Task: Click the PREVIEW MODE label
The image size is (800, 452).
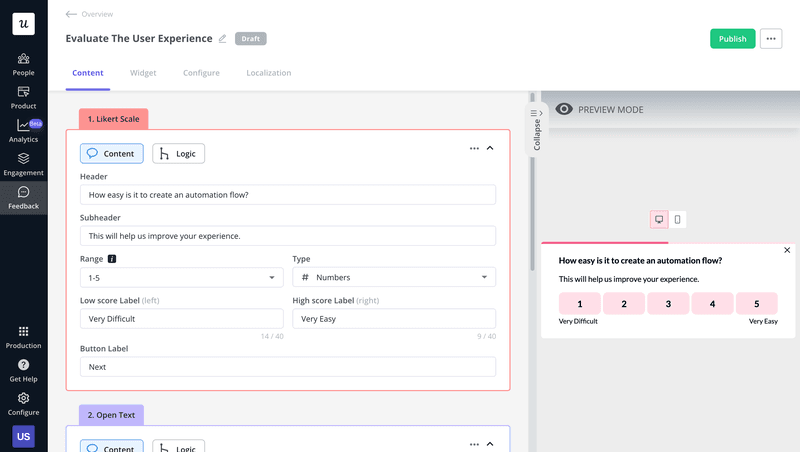Action: tap(611, 110)
